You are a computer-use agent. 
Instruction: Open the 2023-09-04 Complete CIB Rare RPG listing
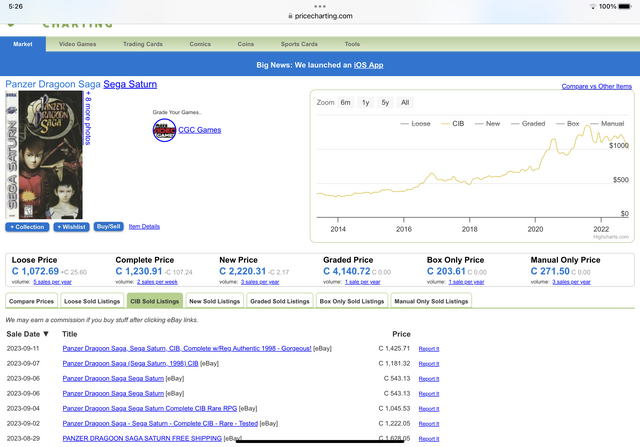pyautogui.click(x=150, y=408)
